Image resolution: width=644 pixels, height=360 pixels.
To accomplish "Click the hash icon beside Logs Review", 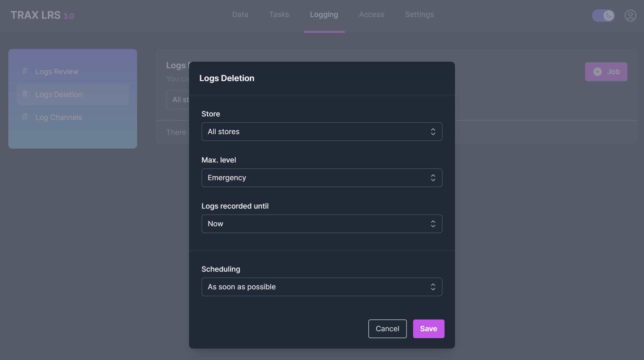I will (25, 71).
